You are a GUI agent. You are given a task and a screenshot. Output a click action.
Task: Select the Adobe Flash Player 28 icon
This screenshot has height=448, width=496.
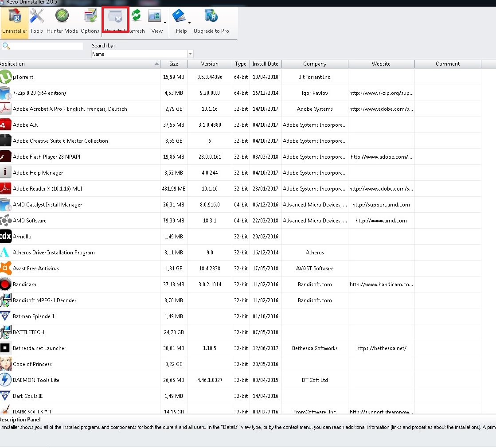click(x=6, y=157)
